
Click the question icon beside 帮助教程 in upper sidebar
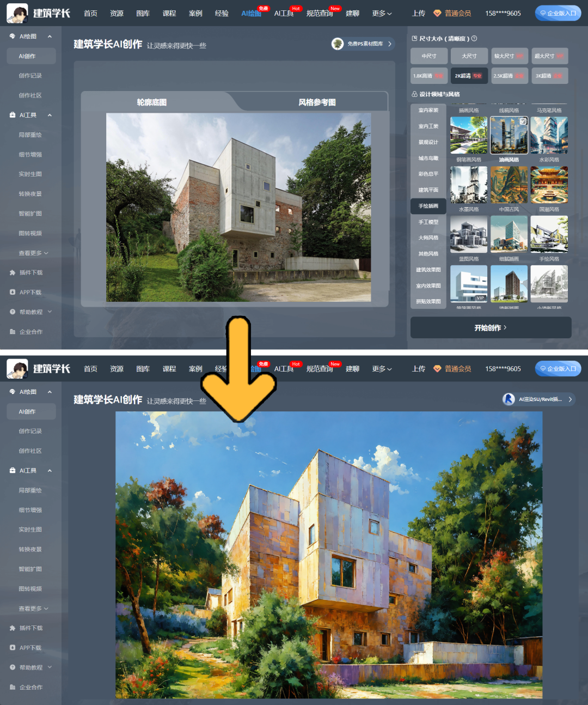(13, 312)
